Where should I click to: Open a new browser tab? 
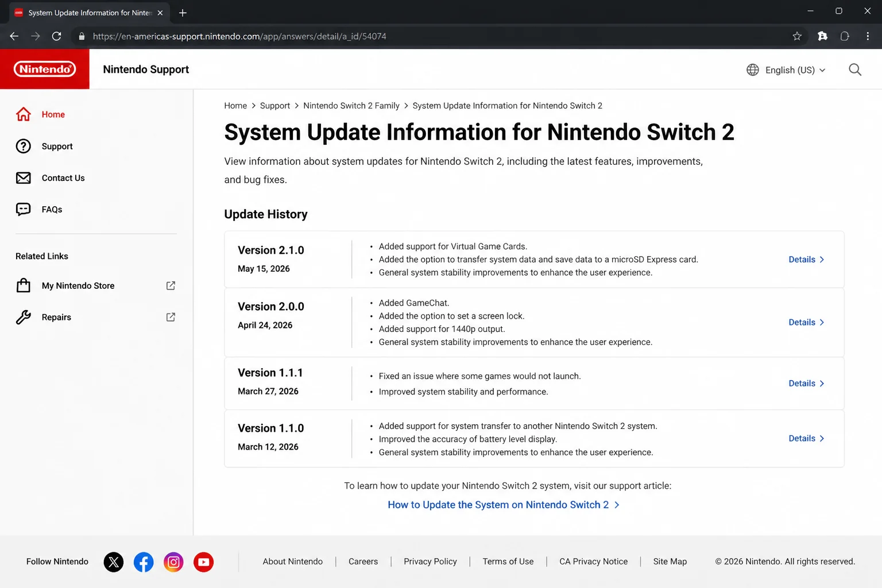pos(183,13)
